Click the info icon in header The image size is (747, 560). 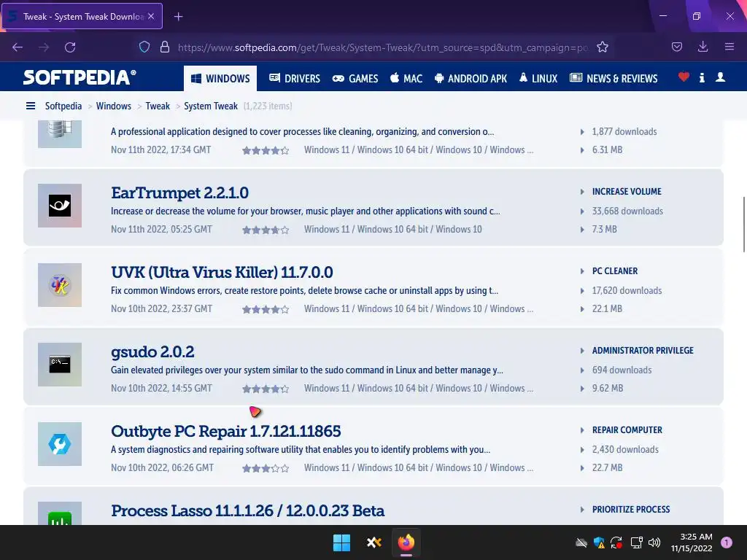[702, 77]
